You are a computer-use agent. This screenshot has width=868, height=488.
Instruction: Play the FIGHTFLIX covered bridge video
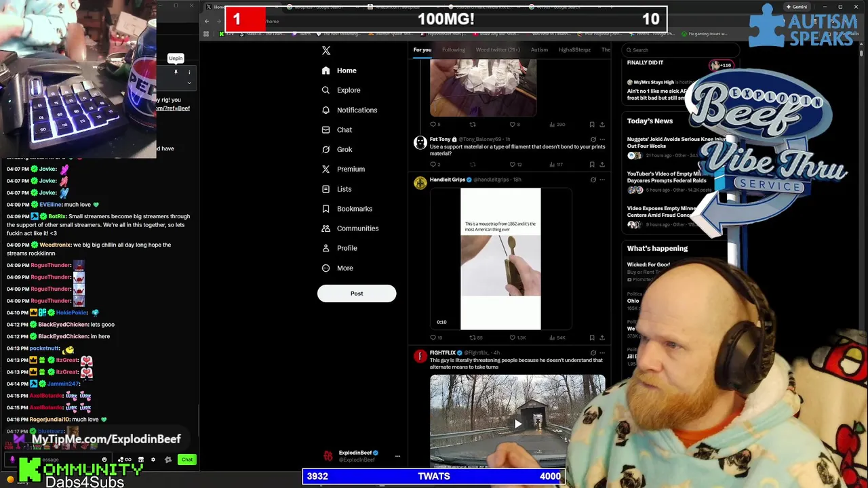point(517,424)
